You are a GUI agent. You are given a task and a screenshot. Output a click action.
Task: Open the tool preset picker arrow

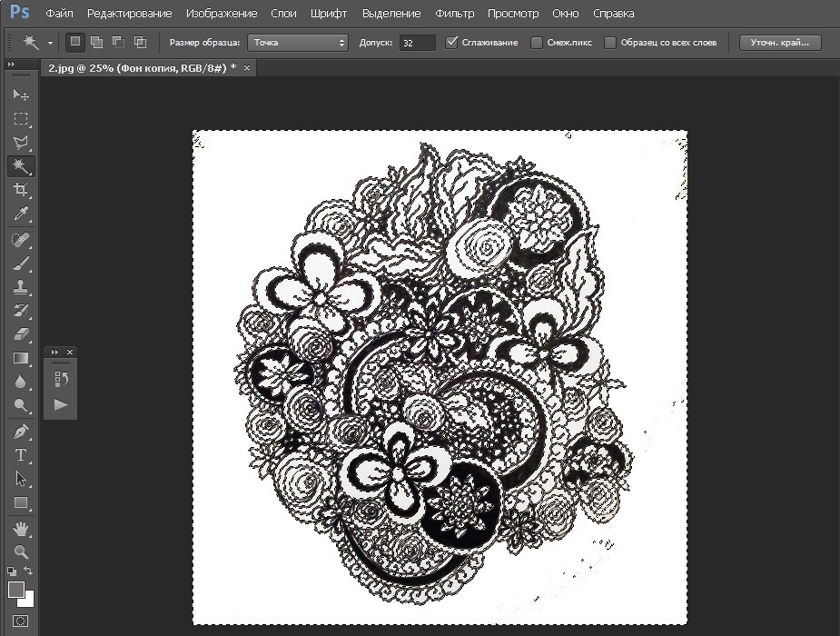pos(50,43)
